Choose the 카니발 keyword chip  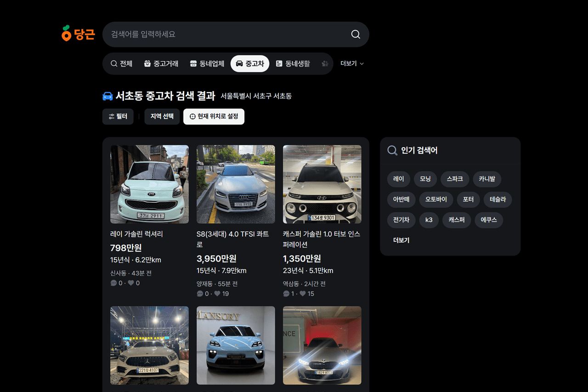point(487,179)
